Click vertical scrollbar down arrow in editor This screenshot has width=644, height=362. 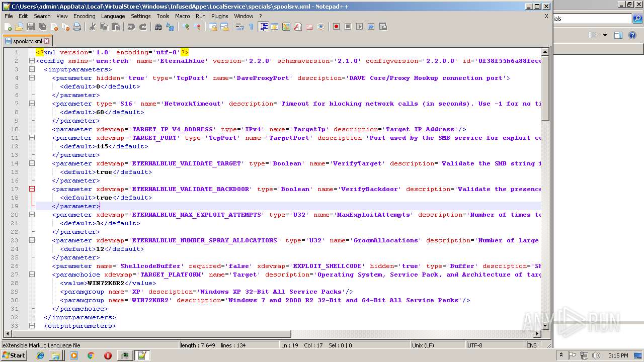(545, 325)
